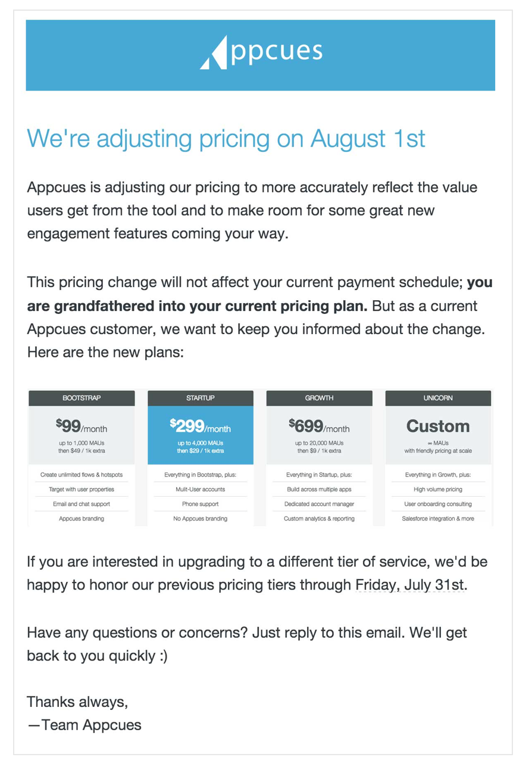Click 'User onboarding consulting' in Unicorn plan
The height and width of the screenshot is (779, 532).
439,504
